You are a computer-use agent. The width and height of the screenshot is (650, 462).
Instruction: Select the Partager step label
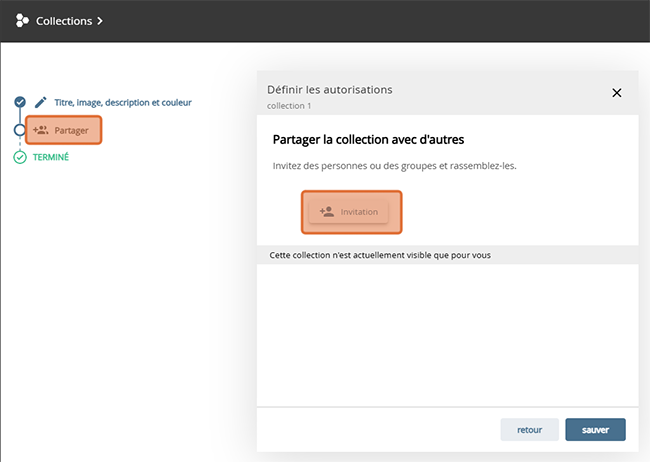coord(72,130)
